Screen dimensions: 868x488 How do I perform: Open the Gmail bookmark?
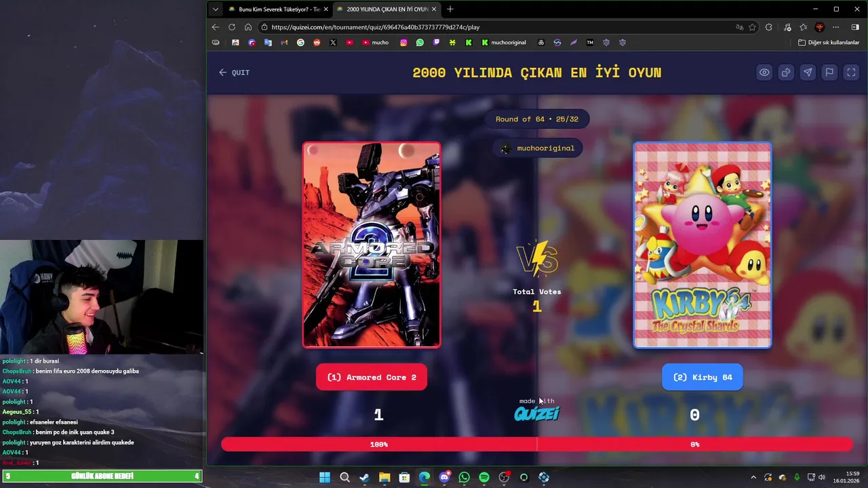[284, 43]
